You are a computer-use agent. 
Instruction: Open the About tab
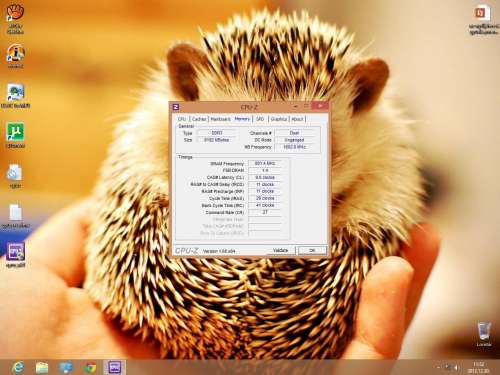pos(297,119)
